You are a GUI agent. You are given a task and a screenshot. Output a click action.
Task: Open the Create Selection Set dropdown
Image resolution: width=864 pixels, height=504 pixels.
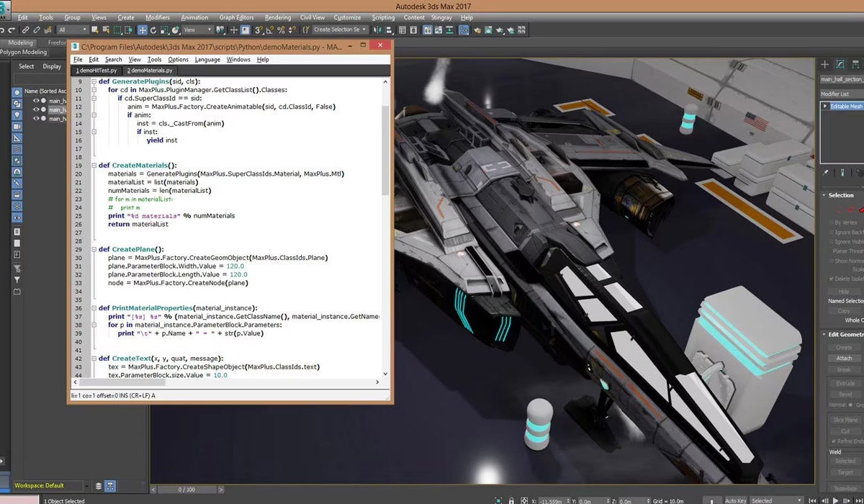coord(340,30)
